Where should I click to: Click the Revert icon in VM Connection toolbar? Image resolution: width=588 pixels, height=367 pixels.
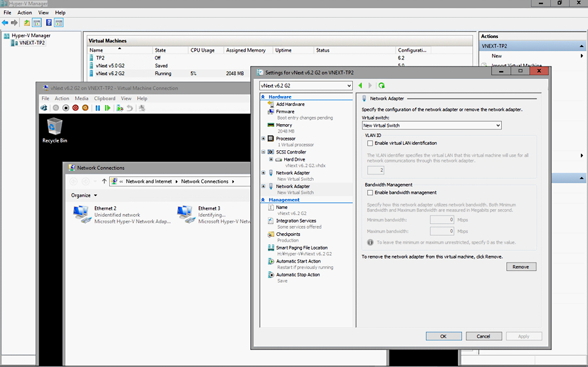coord(130,108)
